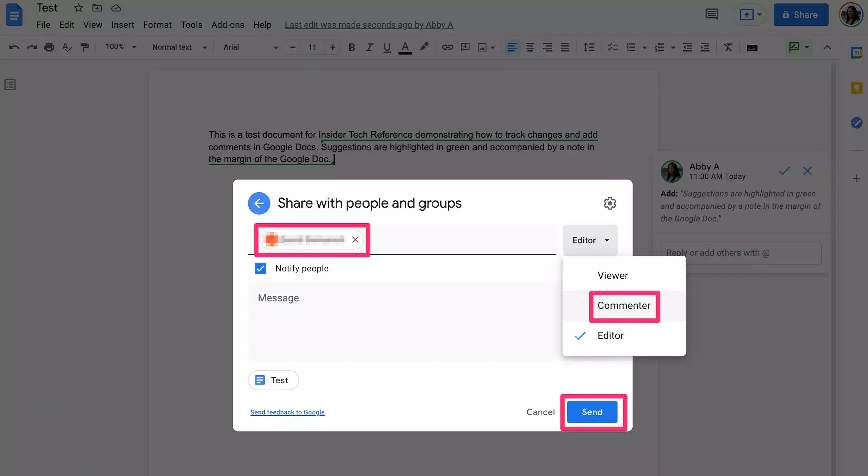Viewport: 868px width, 476px height.
Task: Open Send feedback to Google link
Action: [x=287, y=412]
